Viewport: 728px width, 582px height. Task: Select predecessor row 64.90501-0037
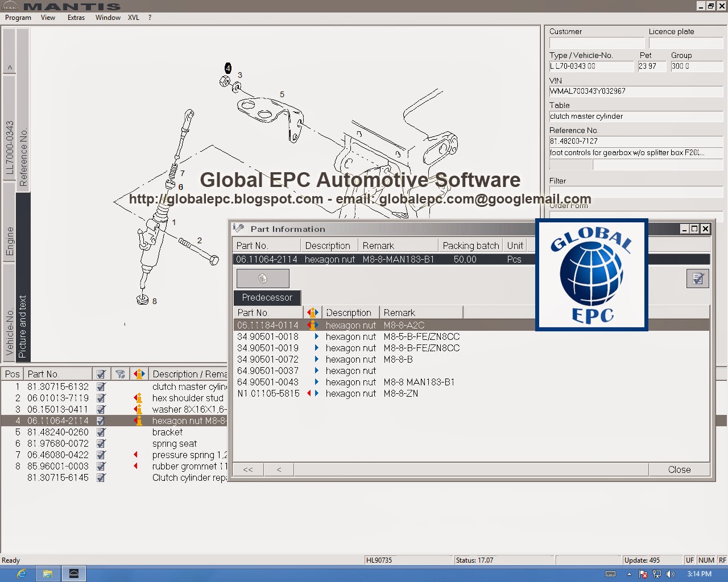click(x=471, y=371)
